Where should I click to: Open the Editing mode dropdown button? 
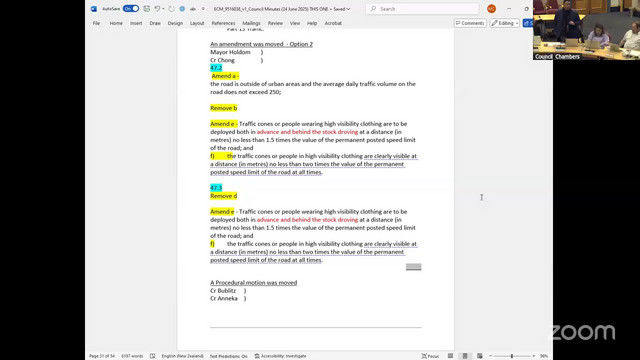tap(505, 23)
